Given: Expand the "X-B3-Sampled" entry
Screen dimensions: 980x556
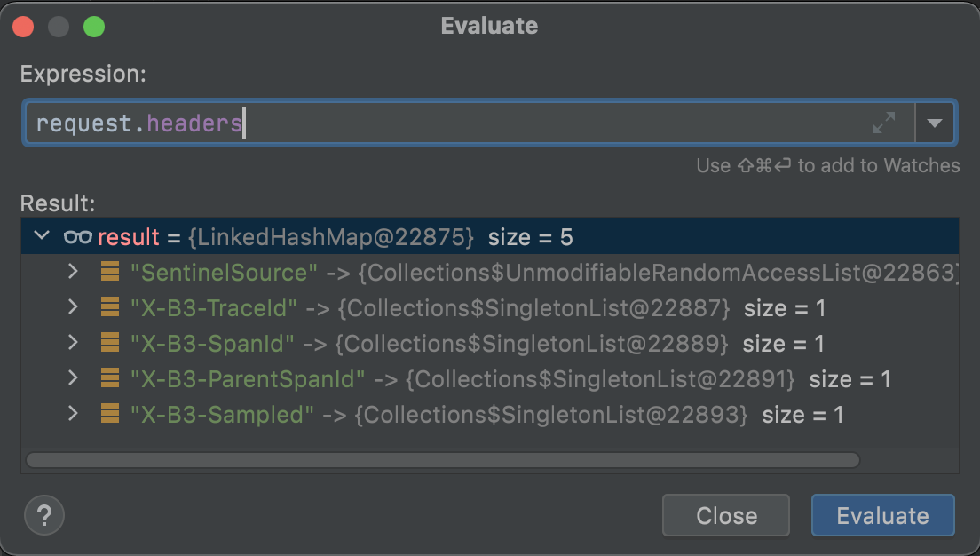Looking at the screenshot, I should pyautogui.click(x=74, y=415).
